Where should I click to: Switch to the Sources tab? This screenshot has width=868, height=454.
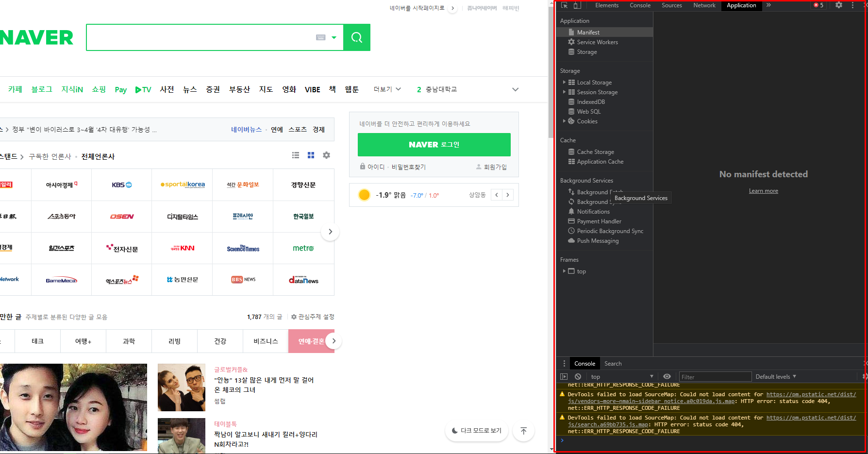(x=672, y=5)
